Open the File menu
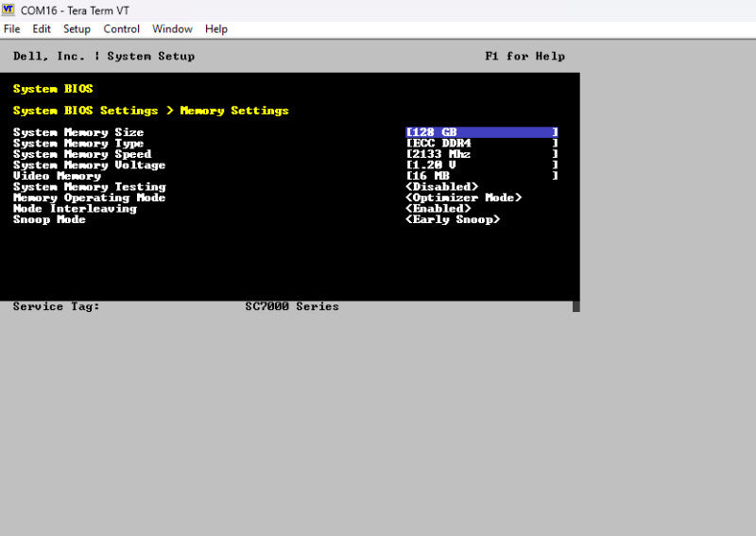756x536 pixels. point(11,29)
